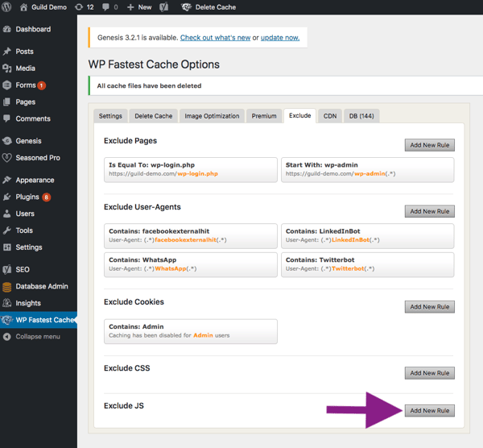Click the SEO Yoast icon in sidebar
Viewport: 483px width, 448px height.
point(6,269)
